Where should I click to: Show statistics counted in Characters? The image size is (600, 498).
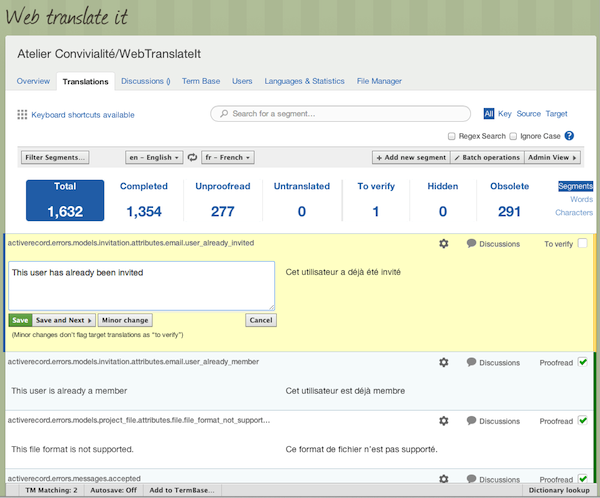tap(574, 212)
